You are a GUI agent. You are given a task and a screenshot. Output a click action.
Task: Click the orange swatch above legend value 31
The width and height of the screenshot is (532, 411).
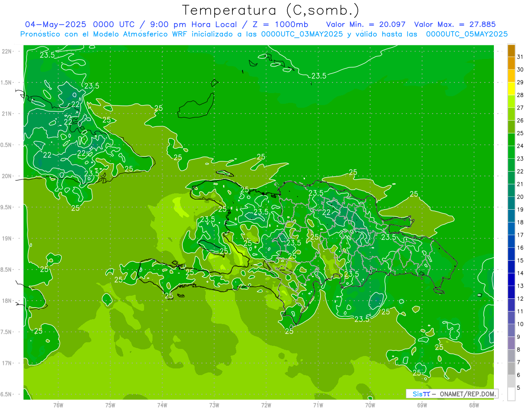pos(511,51)
